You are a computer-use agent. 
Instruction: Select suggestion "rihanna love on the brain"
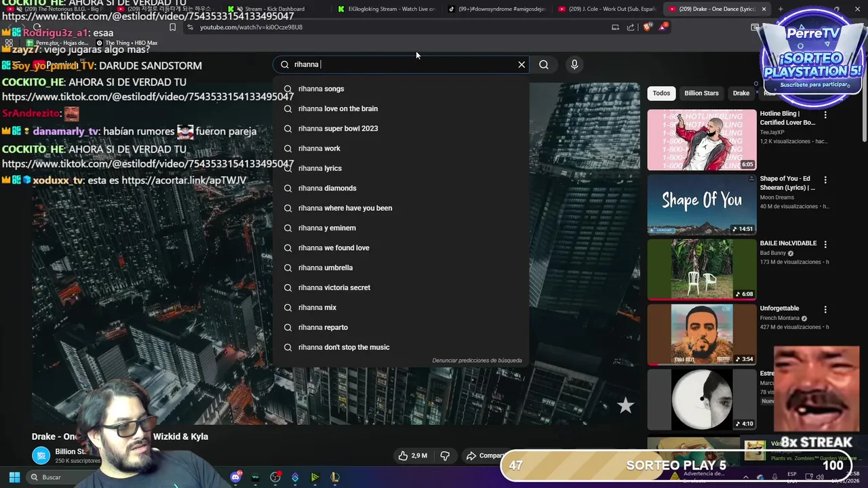tap(401, 108)
